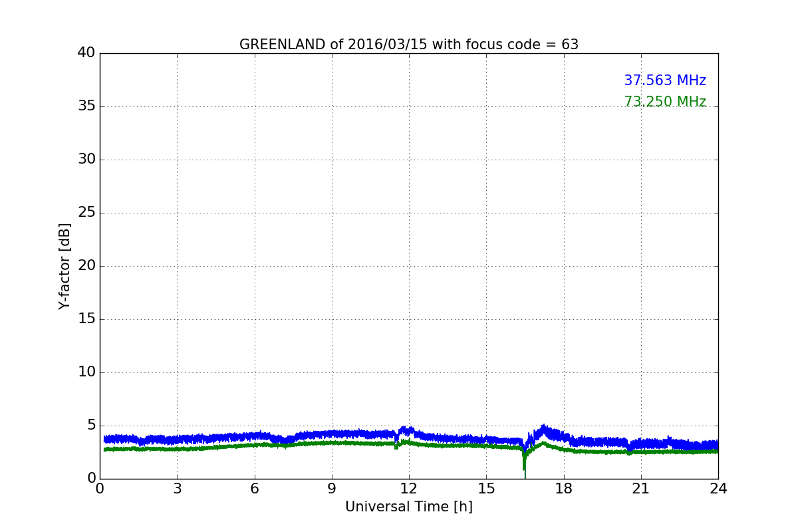The height and width of the screenshot is (532, 798).
Task: Click the x-axis tick label 15
Action: 486,489
